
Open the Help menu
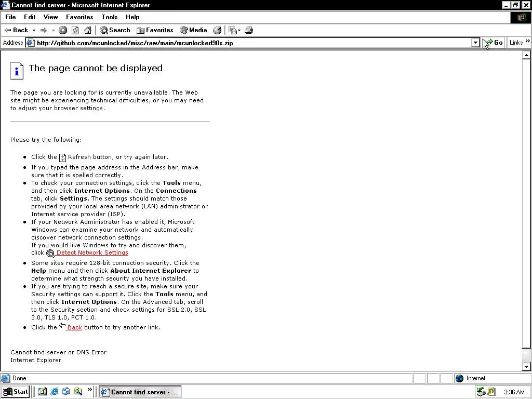[132, 17]
